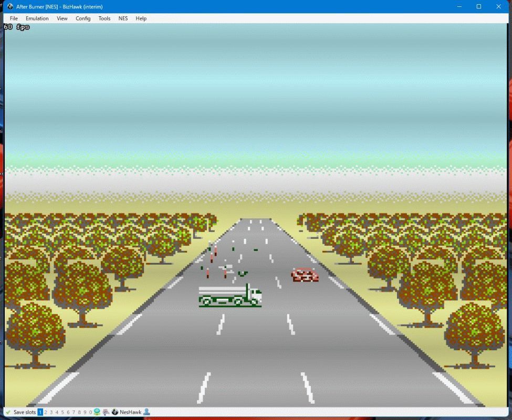Select save slot 9
The height and width of the screenshot is (420, 512).
coord(85,412)
